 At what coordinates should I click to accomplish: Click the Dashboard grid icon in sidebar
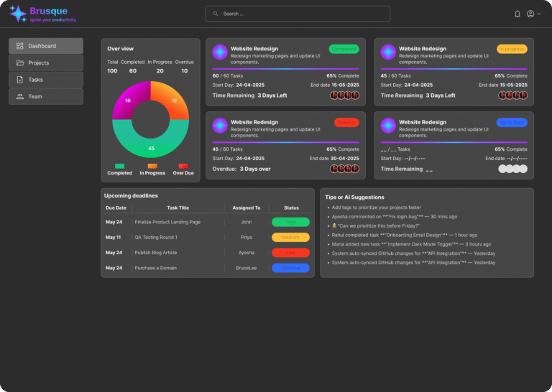click(19, 46)
